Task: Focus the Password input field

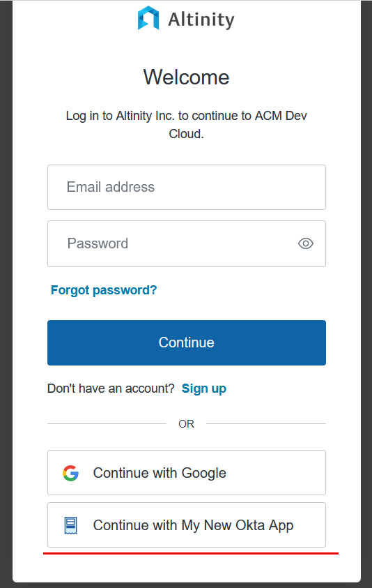Action: pos(187,243)
